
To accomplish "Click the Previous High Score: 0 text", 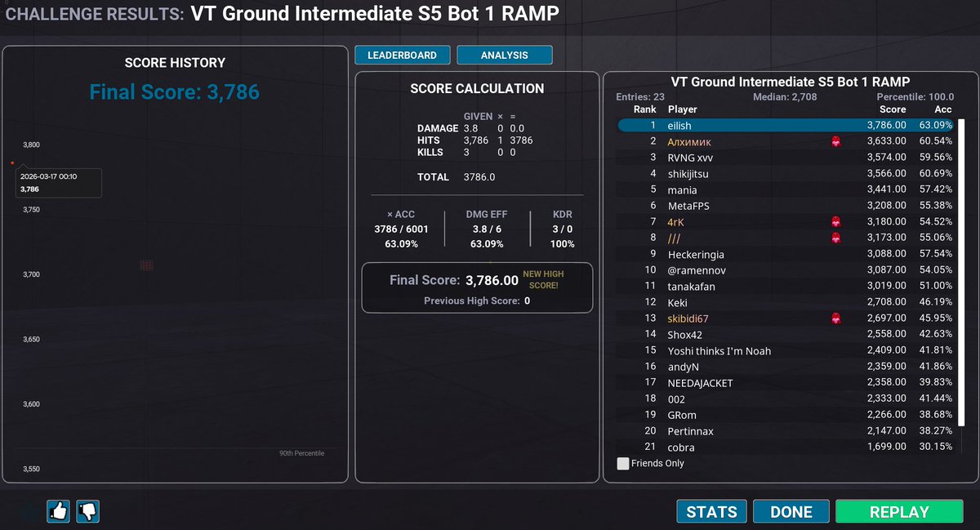I will [477, 301].
